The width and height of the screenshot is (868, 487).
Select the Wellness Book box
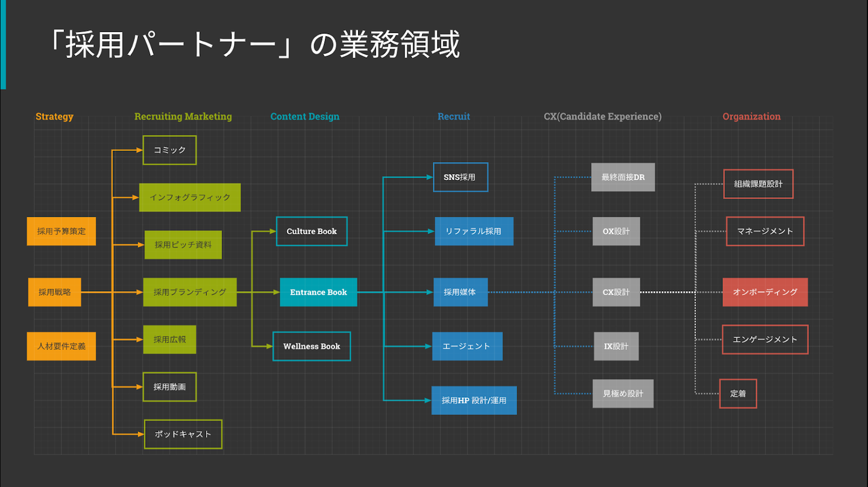coord(312,347)
